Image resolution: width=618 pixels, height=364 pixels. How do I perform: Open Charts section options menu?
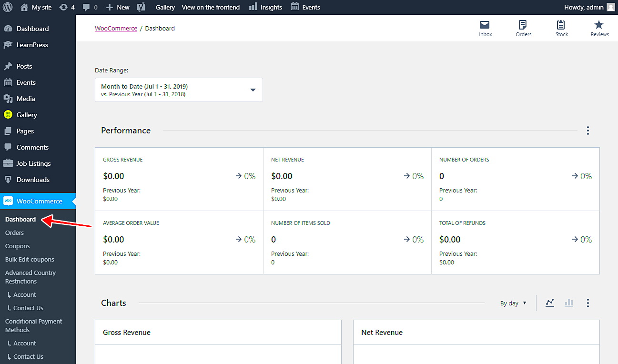[x=588, y=303]
